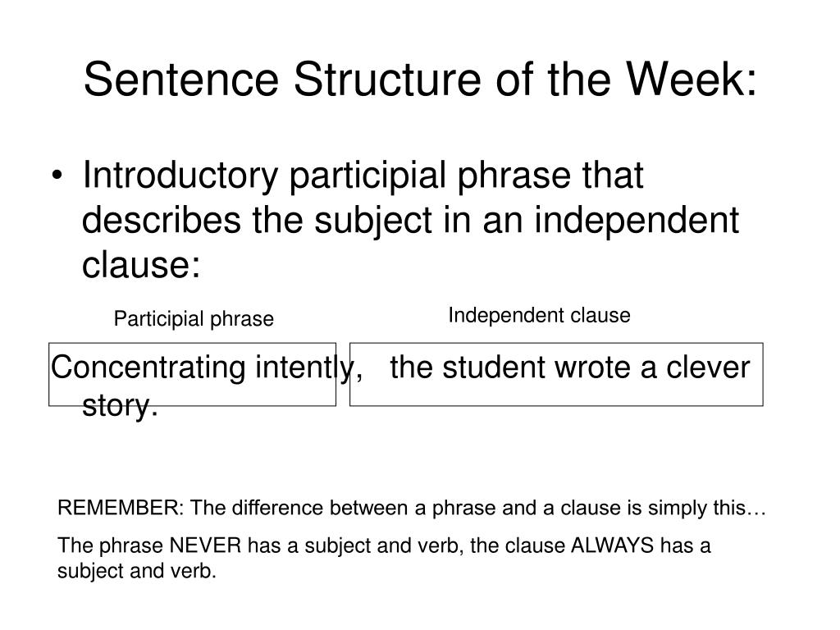840x630 pixels.
Task: Click the word "Introductory" in the bullet text
Action: coord(180,176)
